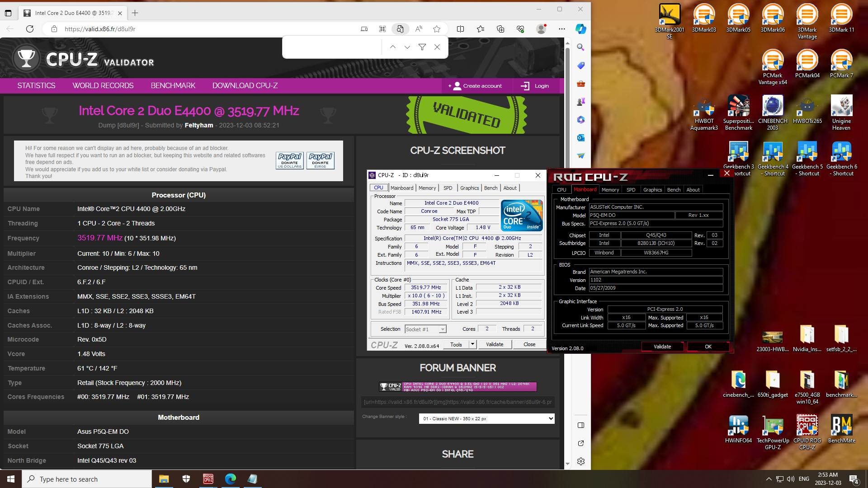The width and height of the screenshot is (868, 488).
Task: Open 3DMark06 desktop shortcut
Action: click(x=773, y=18)
